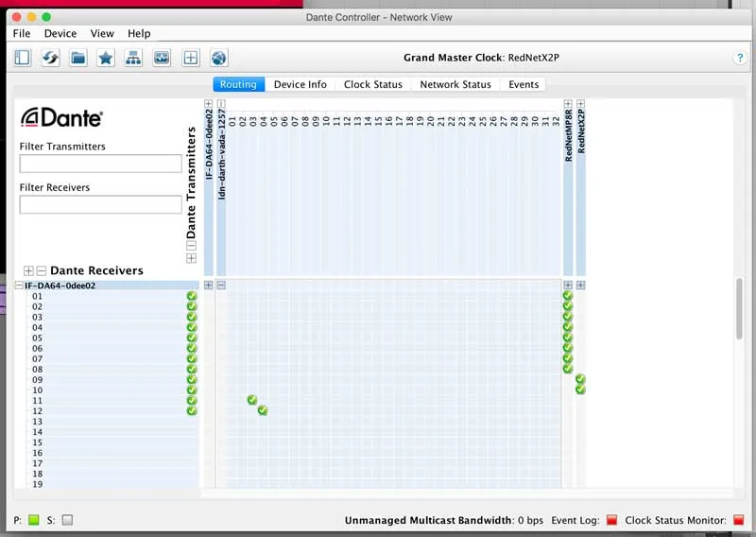
Task: Click the globe domain toolbar icon
Action: (x=219, y=58)
